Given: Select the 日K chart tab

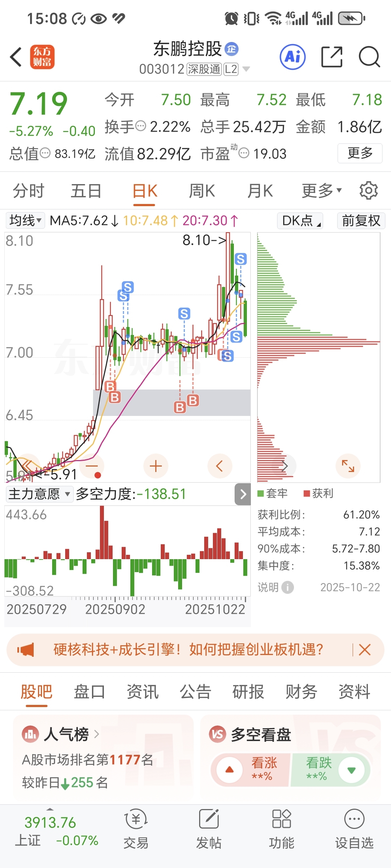Looking at the screenshot, I should click(x=144, y=191).
